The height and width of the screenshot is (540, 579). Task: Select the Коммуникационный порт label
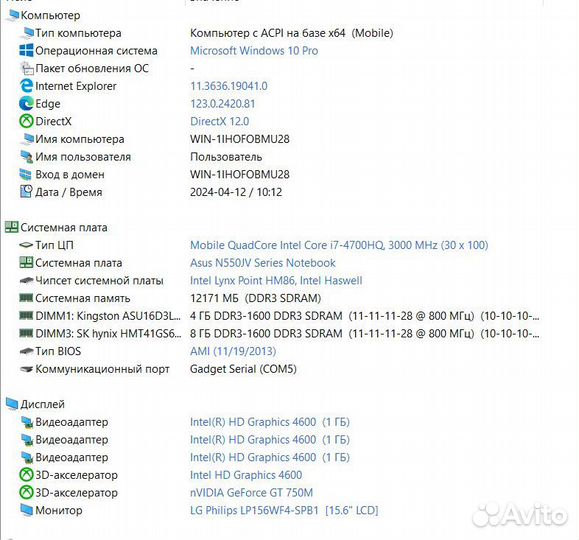click(x=102, y=369)
